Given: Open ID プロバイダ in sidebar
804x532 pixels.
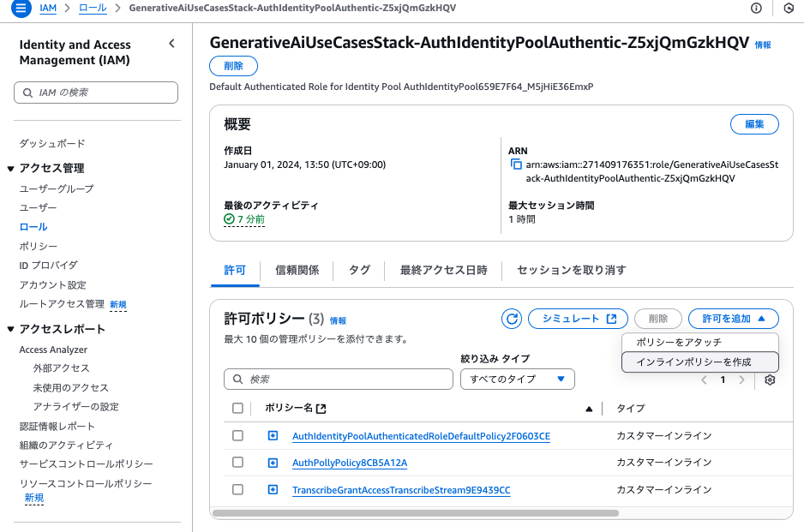Looking at the screenshot, I should click(49, 266).
